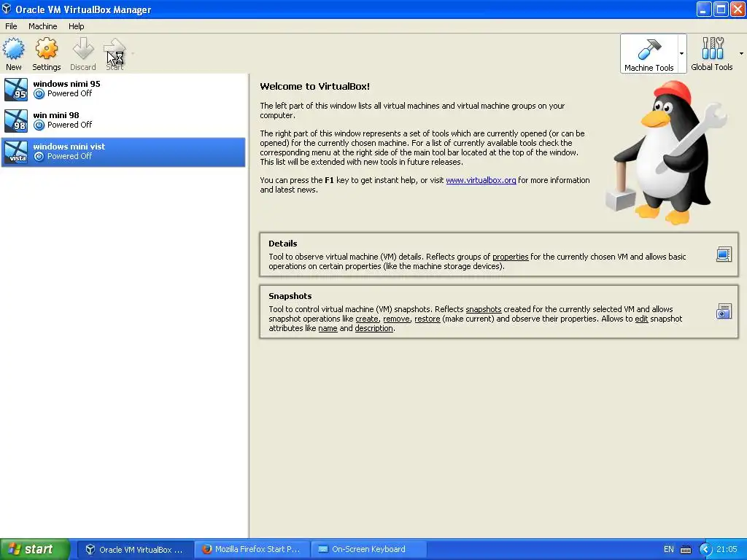Click the keyboard tray icon
This screenshot has width=747, height=560.
686,550
